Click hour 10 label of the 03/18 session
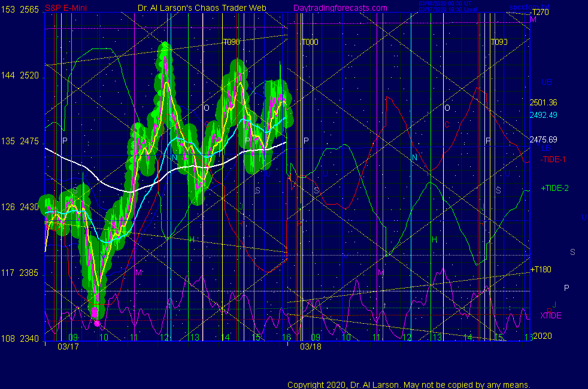 [x=346, y=338]
